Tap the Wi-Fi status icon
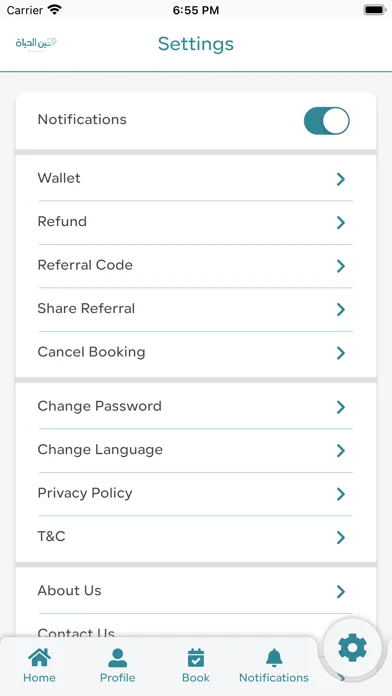This screenshot has height=696, width=392. [x=55, y=10]
